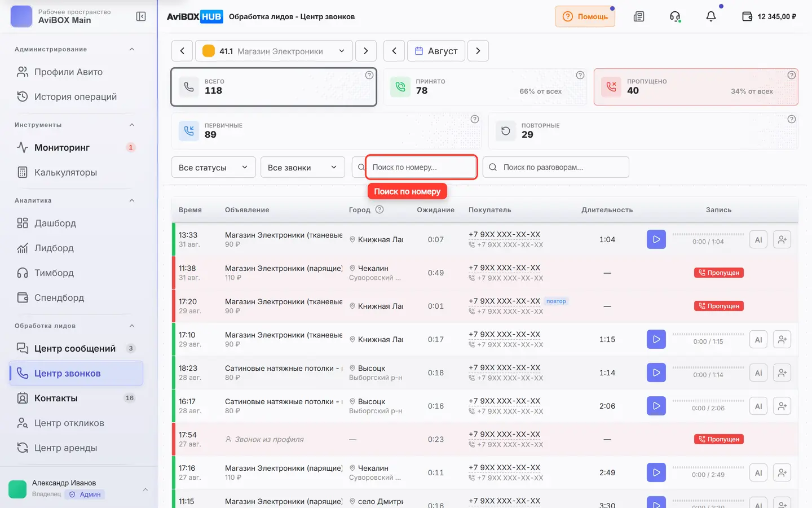Open Центр сообщений in sidebar
812x508 pixels.
[76, 348]
